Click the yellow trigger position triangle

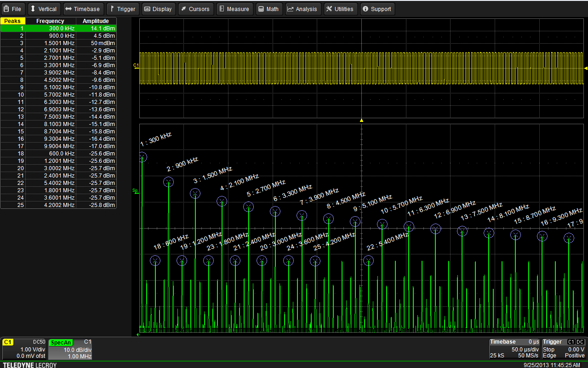tap(361, 121)
